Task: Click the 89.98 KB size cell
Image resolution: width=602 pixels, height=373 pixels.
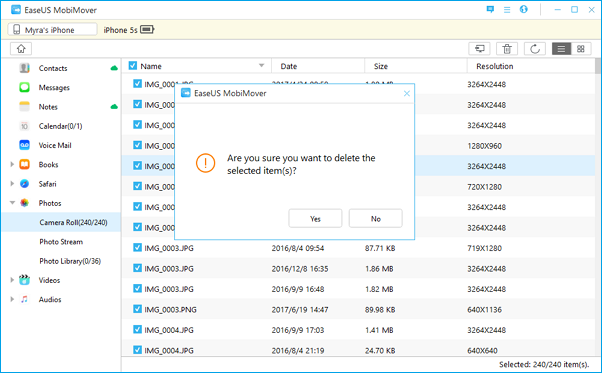Action: 380,309
